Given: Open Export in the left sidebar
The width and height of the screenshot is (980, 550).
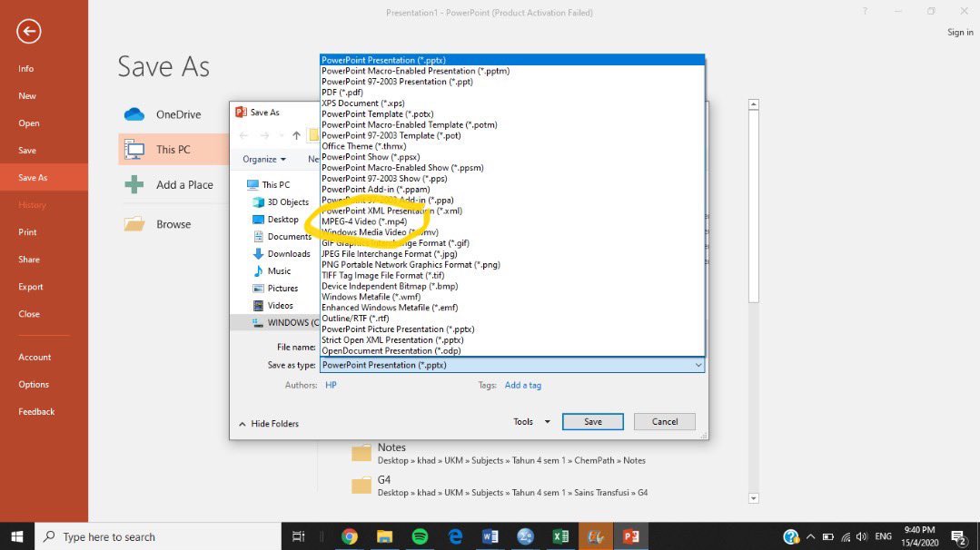Looking at the screenshot, I should (x=31, y=287).
